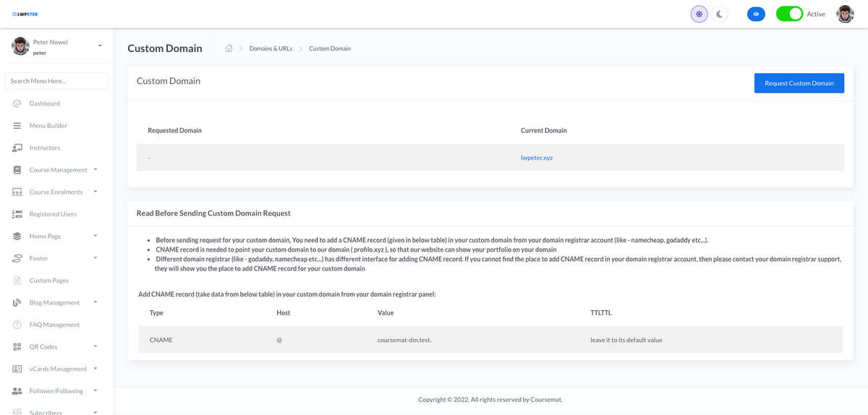Image resolution: width=868 pixels, height=415 pixels.
Task: Expand the QR Codes submenu arrow
Action: tap(95, 346)
